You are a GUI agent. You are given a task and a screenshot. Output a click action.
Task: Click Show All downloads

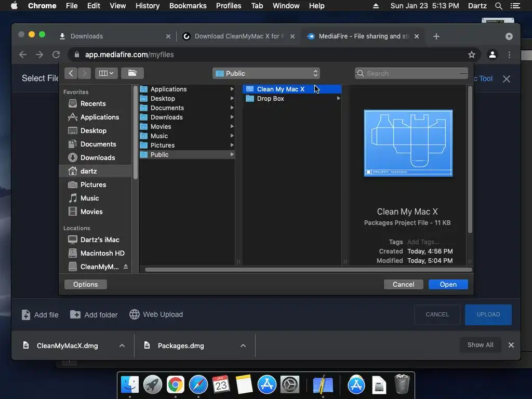pos(480,345)
